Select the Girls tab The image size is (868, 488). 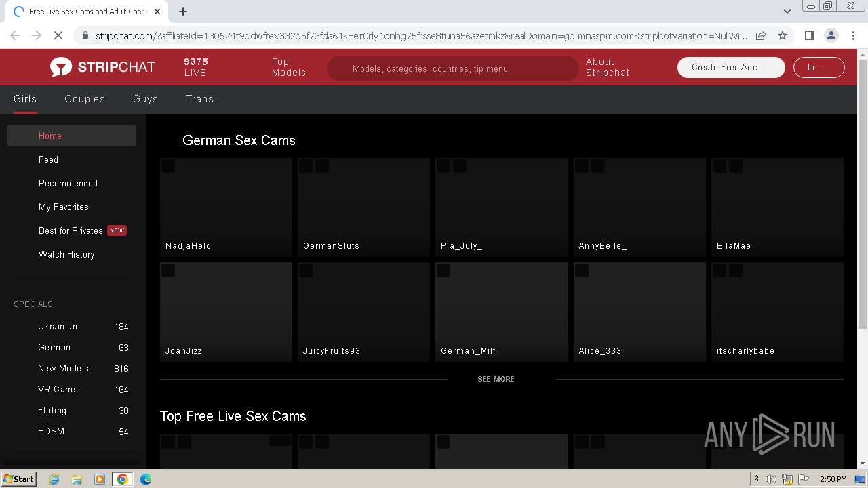(x=25, y=99)
